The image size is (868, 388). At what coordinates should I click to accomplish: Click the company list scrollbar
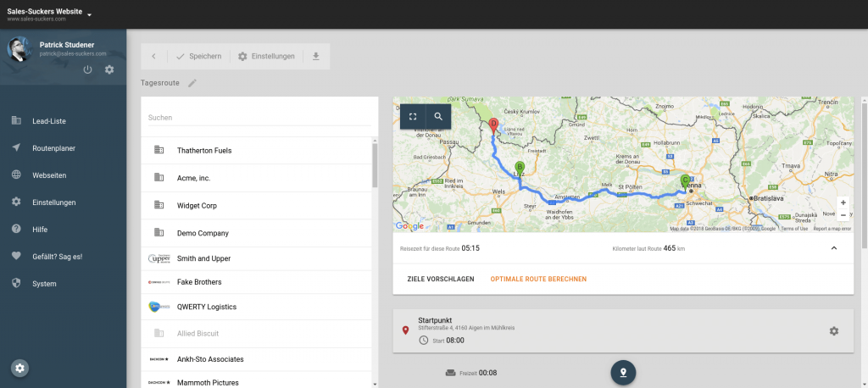[x=375, y=165]
